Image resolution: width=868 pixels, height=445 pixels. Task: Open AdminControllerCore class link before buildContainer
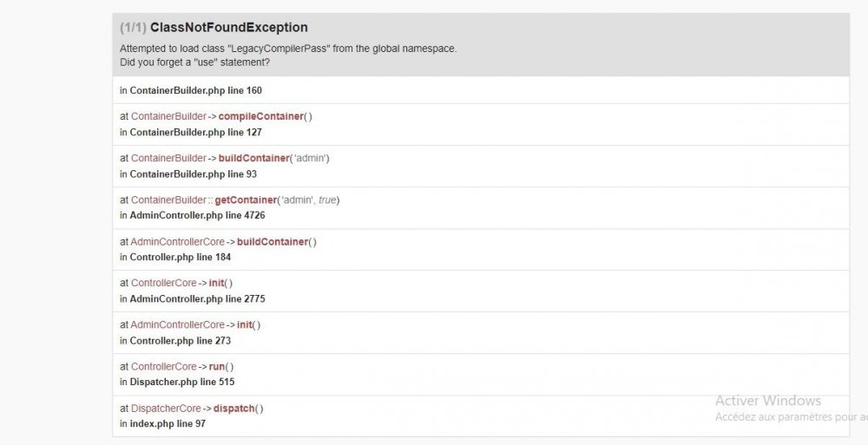click(177, 241)
